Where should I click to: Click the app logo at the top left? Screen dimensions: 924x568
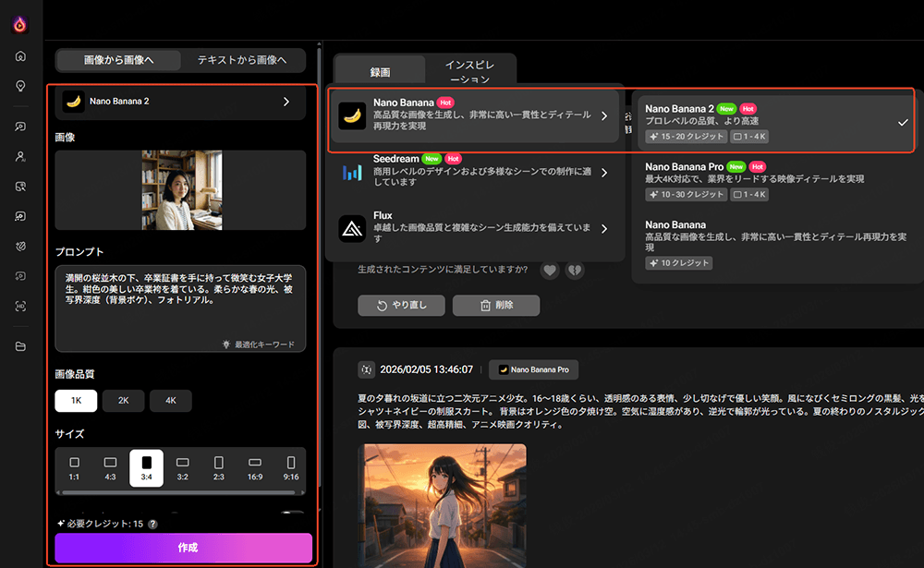20,23
